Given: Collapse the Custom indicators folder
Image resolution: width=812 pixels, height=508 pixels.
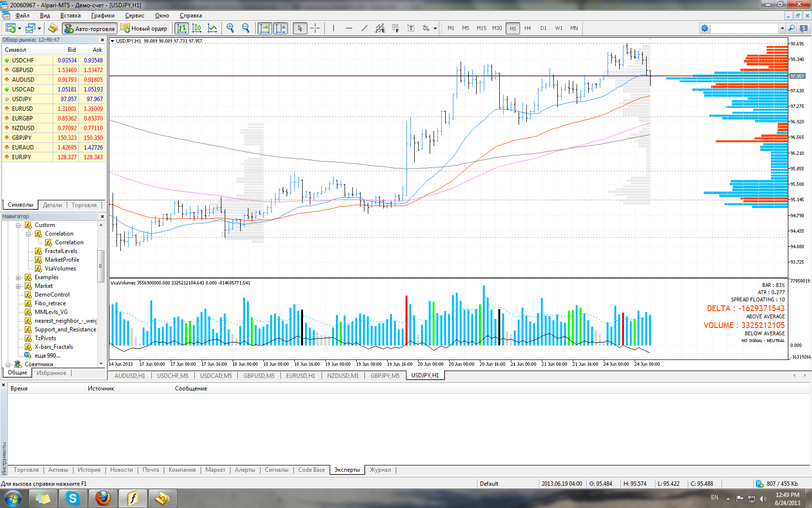Looking at the screenshot, I should (18, 225).
